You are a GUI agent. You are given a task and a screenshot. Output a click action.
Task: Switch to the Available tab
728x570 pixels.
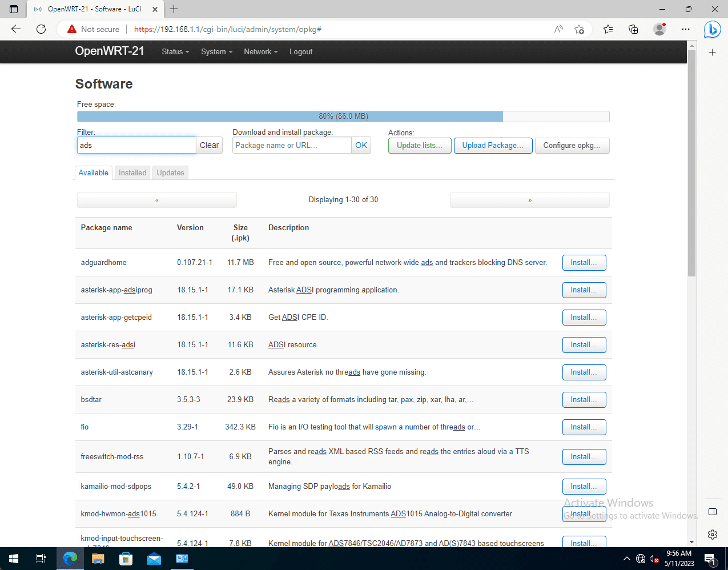[94, 172]
